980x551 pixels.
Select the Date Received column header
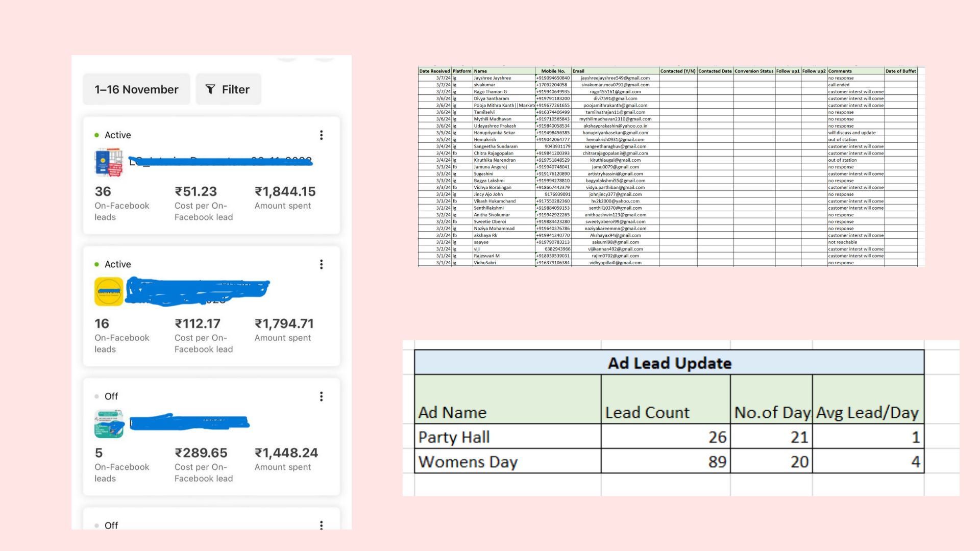(x=435, y=71)
